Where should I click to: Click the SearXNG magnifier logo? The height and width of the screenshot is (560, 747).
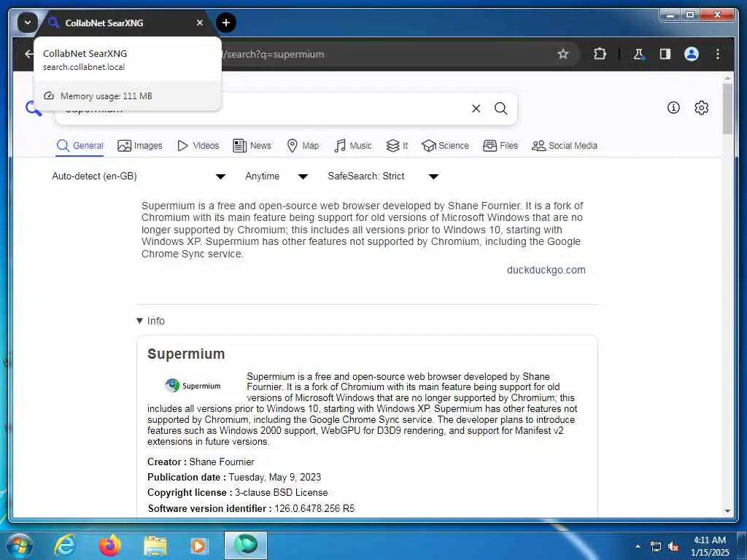(34, 108)
